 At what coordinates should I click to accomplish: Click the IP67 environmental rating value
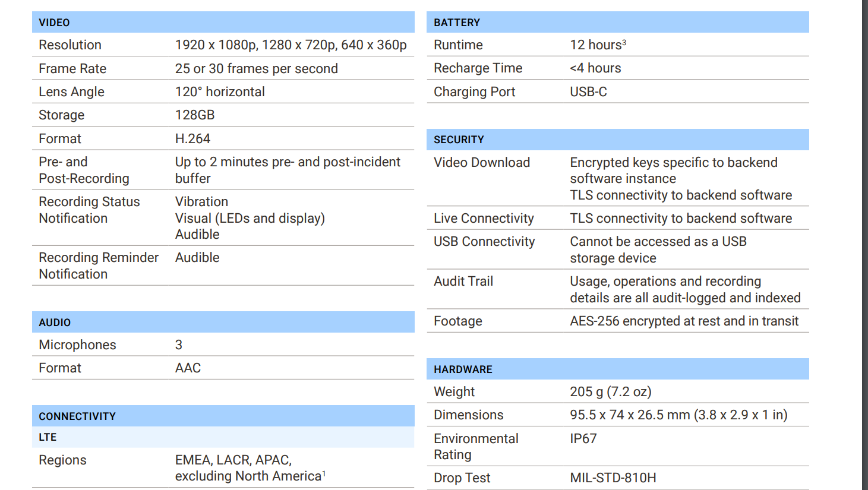(x=583, y=439)
